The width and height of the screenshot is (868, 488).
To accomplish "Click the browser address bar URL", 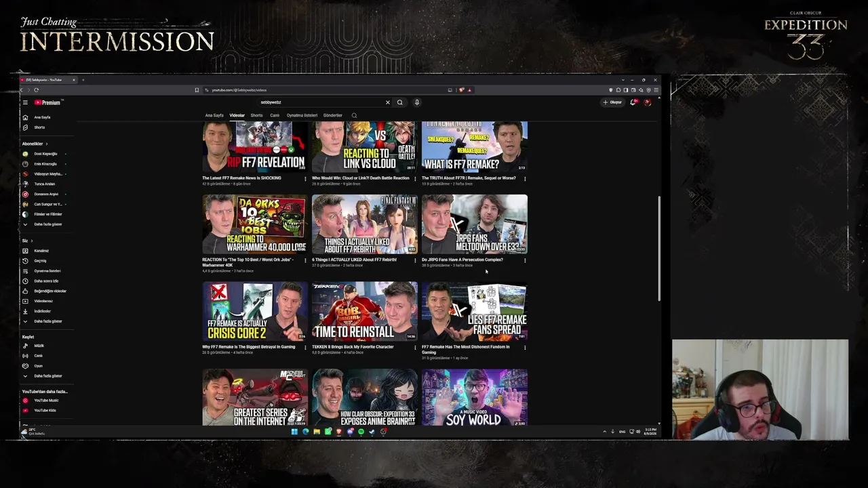I will click(x=239, y=90).
